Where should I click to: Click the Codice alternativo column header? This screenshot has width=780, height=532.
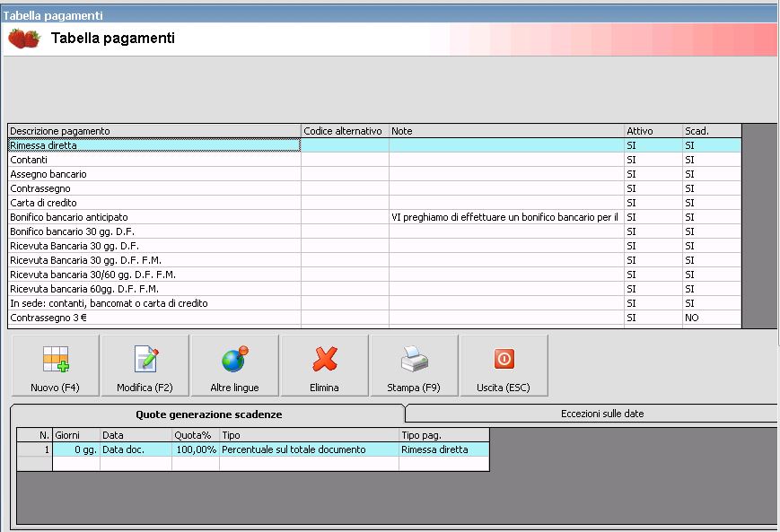click(345, 131)
